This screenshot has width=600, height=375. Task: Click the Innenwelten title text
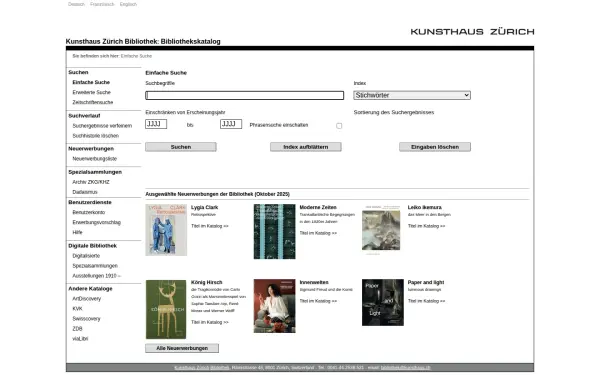314,282
